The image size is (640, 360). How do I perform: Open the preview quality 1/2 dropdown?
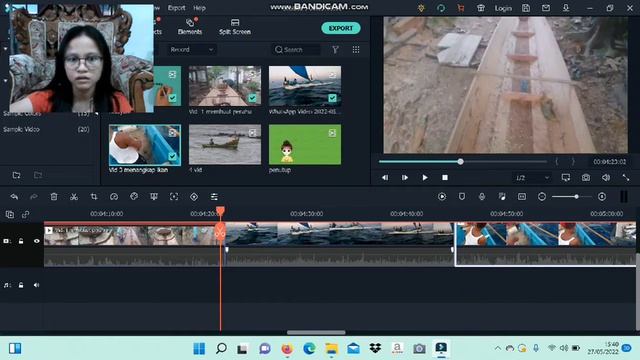(x=532, y=178)
